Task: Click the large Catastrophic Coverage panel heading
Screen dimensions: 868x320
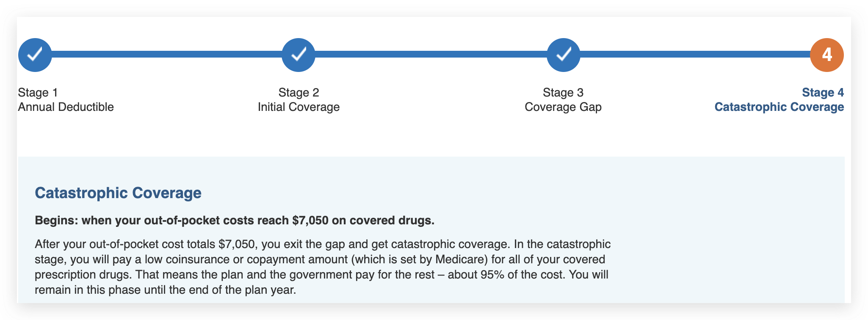Action: click(118, 193)
